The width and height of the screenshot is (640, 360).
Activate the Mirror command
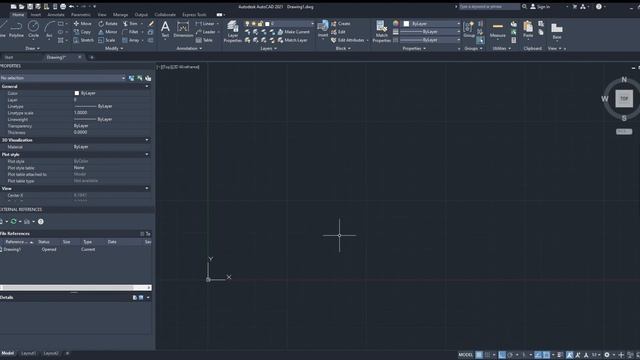[108, 32]
